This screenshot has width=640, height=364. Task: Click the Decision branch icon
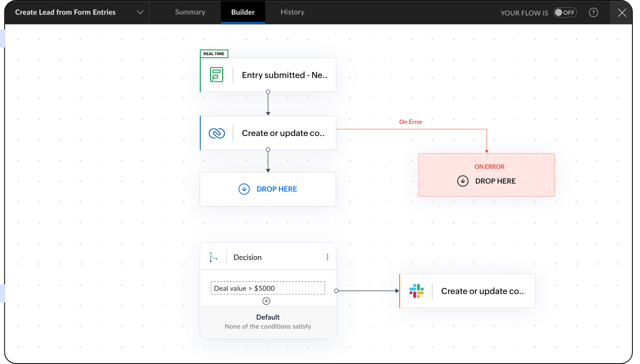(x=213, y=257)
